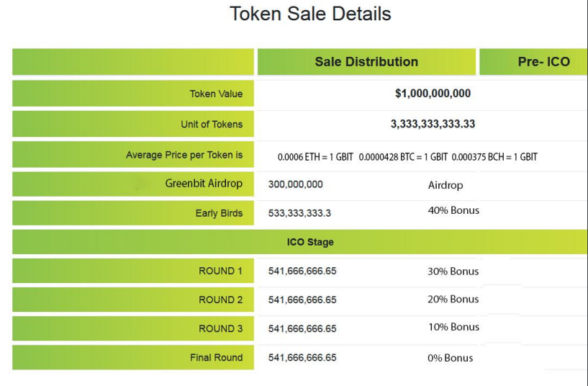Click the Token Sale Details title
588x386 pixels.
click(x=310, y=14)
